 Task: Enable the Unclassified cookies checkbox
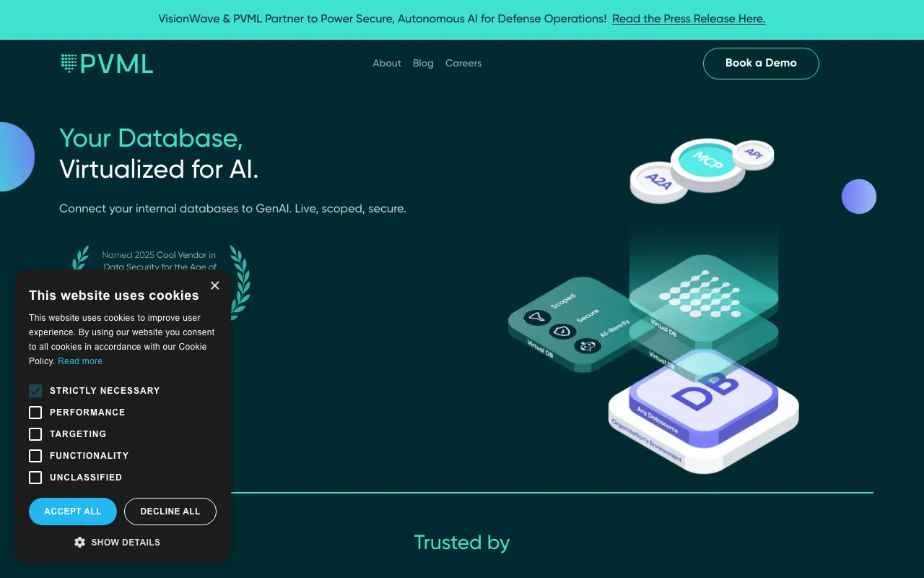35,478
